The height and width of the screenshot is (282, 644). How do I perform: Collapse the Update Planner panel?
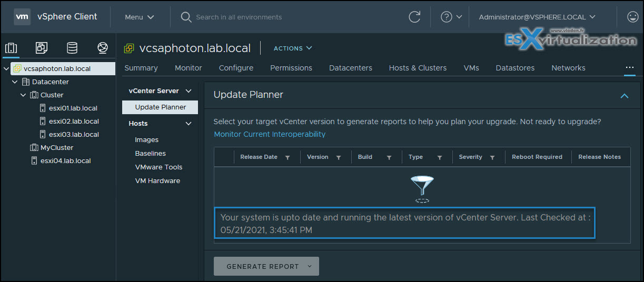(x=625, y=96)
